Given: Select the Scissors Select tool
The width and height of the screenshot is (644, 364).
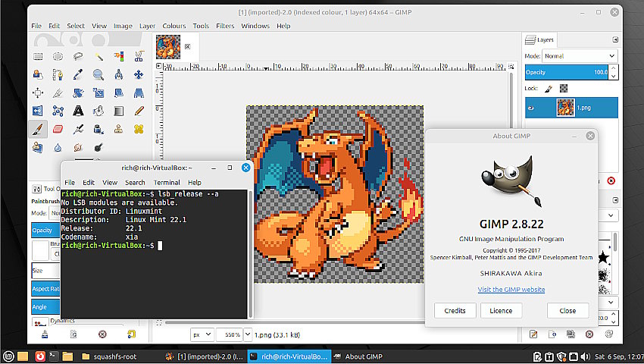Looking at the screenshot, I should 139,56.
